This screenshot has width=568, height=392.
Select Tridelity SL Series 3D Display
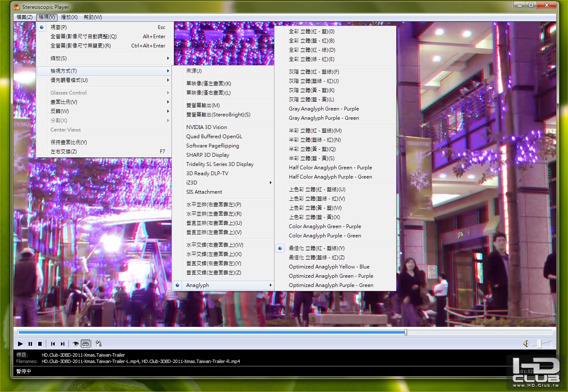223,164
